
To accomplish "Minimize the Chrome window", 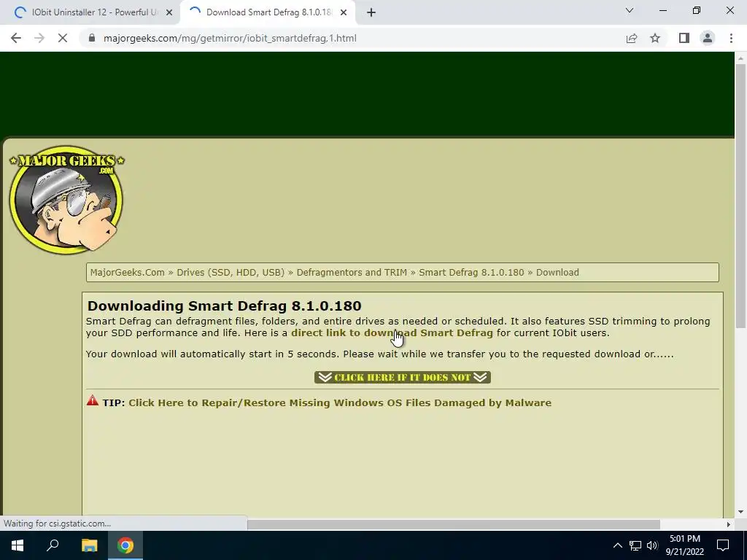I will [x=662, y=10].
